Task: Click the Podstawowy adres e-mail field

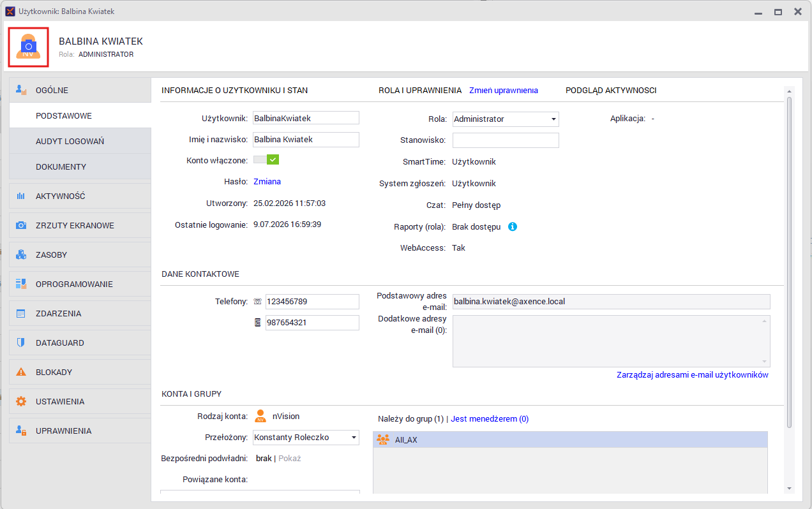Action: pyautogui.click(x=612, y=301)
